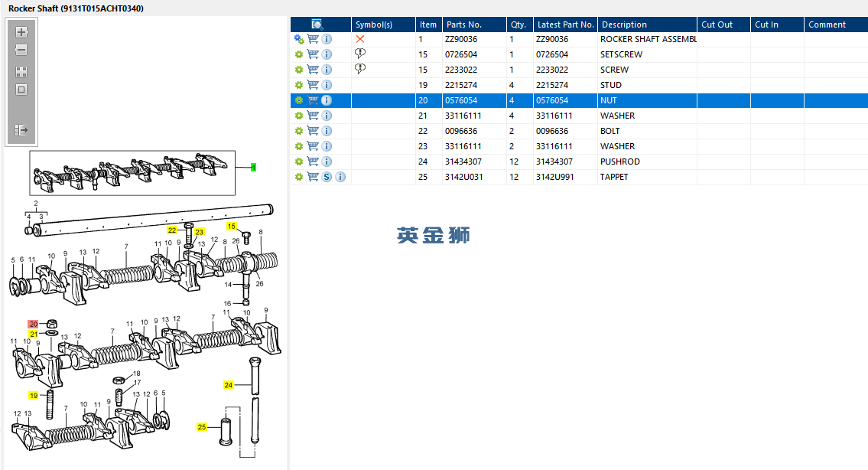
Task: Select yellow callout 24 on the diagram
Action: pyautogui.click(x=229, y=384)
